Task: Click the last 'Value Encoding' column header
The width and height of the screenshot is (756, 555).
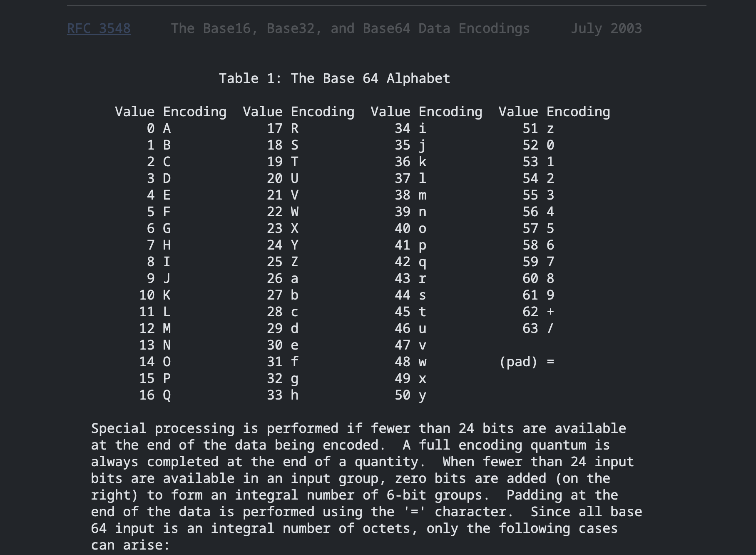Action: [555, 112]
